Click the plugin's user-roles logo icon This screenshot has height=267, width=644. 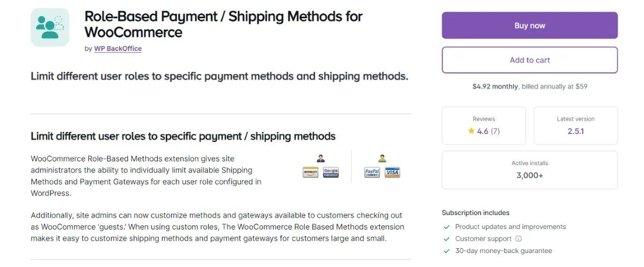coord(50,27)
